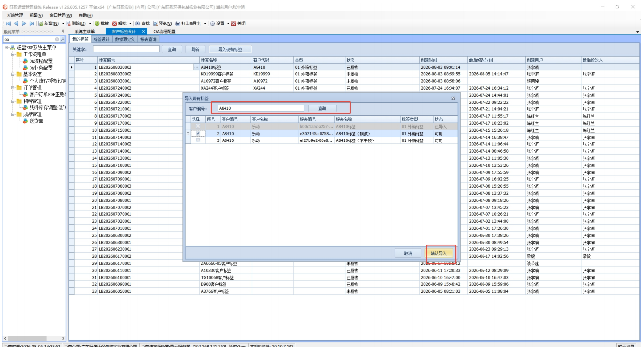Viewport: 644px width, 350px height.
Task: Open 个人流程授权设定 tree item
Action: 44,81
